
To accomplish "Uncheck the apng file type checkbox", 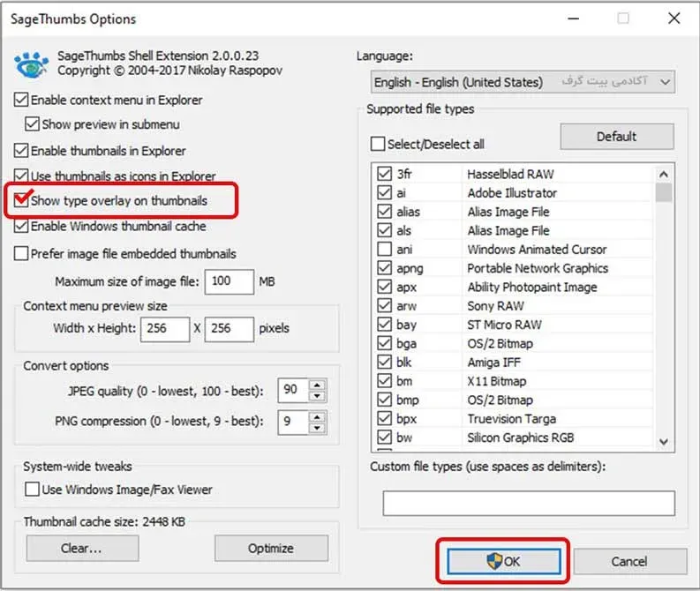I will pos(384,267).
